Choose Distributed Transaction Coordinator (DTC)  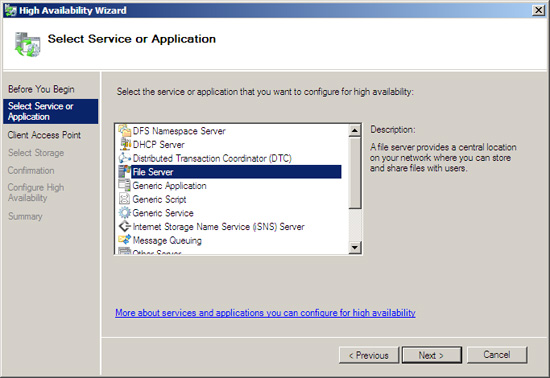[212, 158]
